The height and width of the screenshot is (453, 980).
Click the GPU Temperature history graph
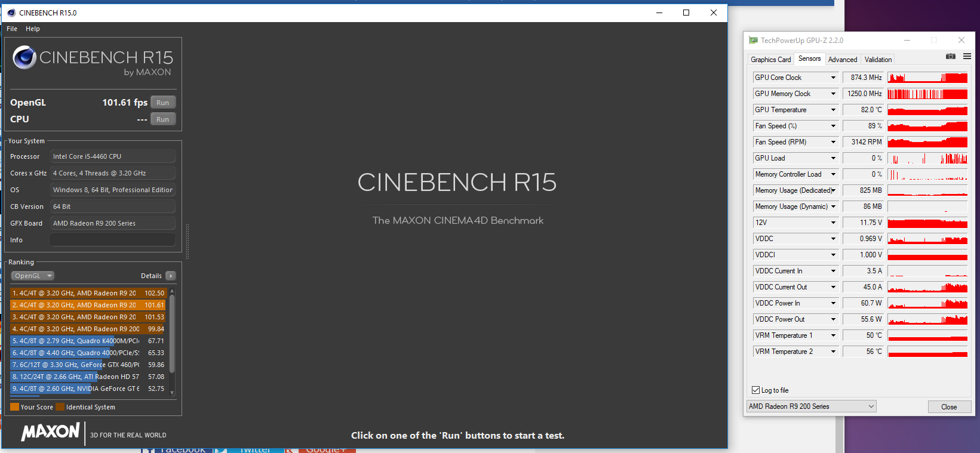(927, 110)
